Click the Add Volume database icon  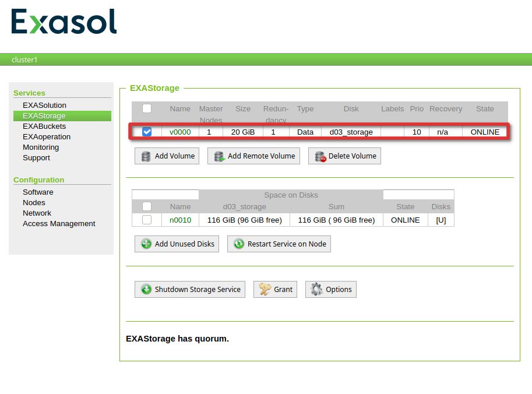click(146, 156)
